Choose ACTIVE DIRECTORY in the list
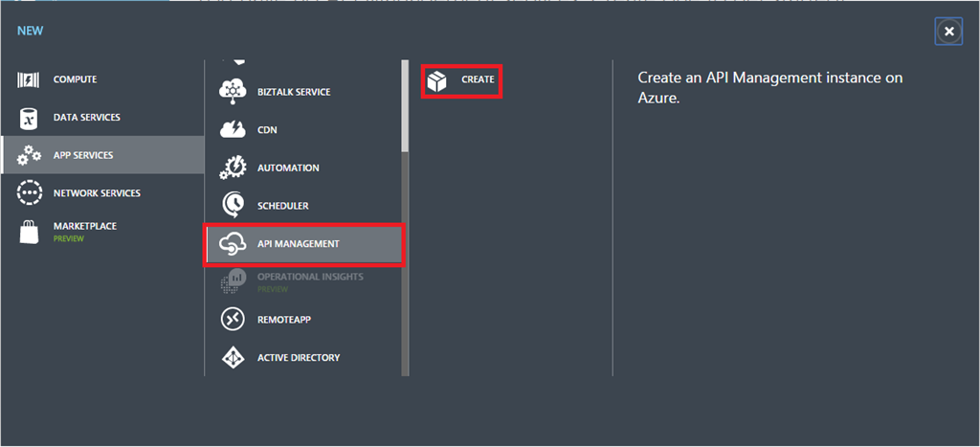 [299, 358]
